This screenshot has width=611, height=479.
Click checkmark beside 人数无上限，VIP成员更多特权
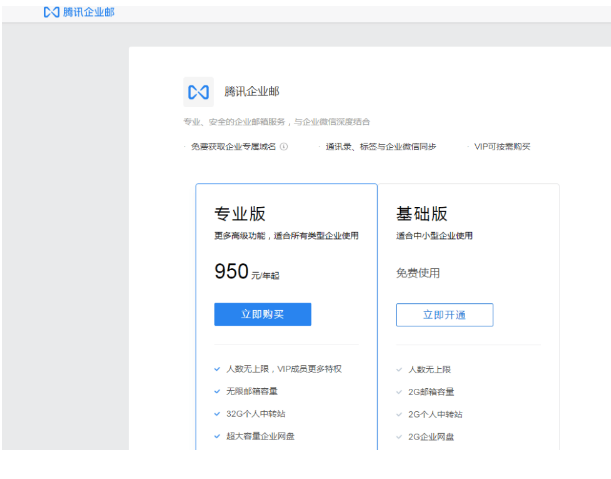[x=217, y=369]
